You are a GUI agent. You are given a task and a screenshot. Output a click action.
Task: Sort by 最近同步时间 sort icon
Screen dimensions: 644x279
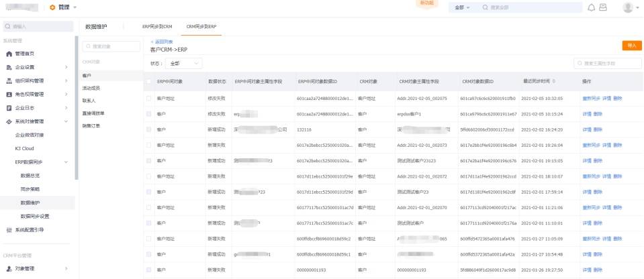[x=554, y=82]
